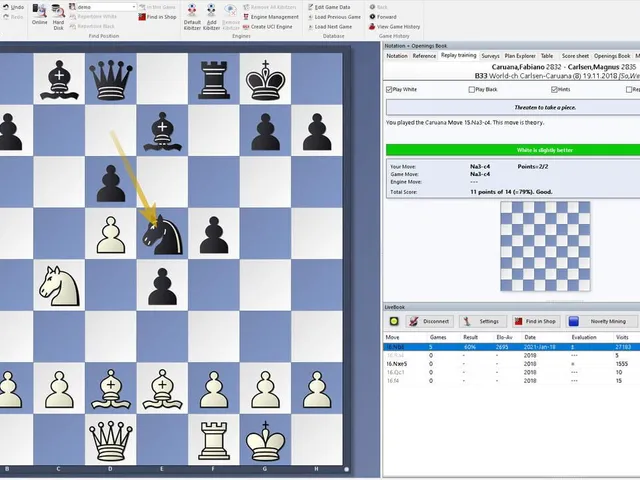Select the 16.Nxe5 move row
The image size is (640, 480).
[511, 364]
